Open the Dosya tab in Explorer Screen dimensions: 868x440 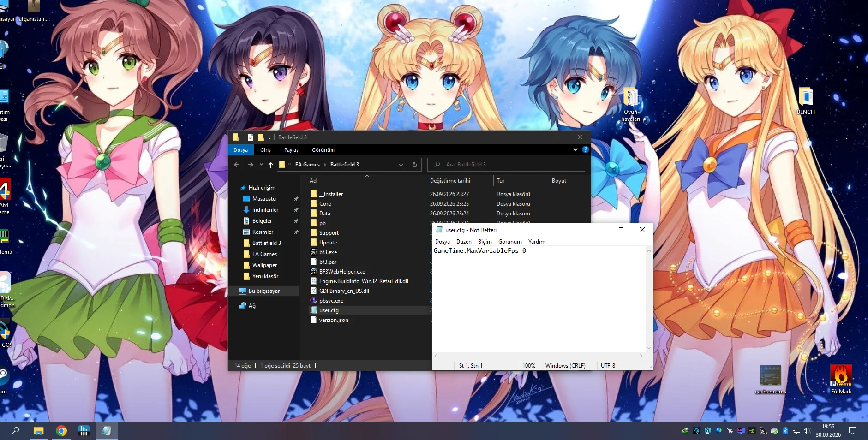(x=240, y=150)
